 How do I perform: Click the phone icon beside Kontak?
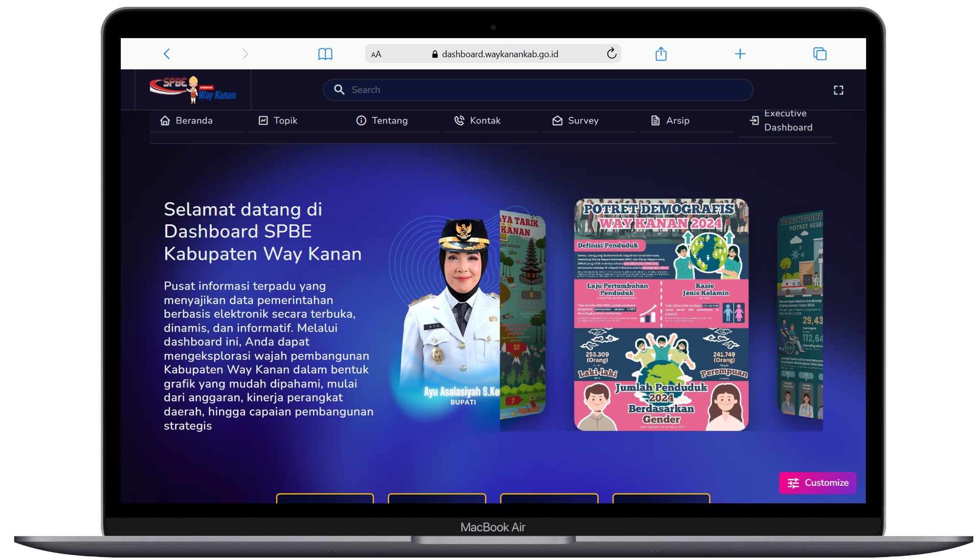(459, 121)
